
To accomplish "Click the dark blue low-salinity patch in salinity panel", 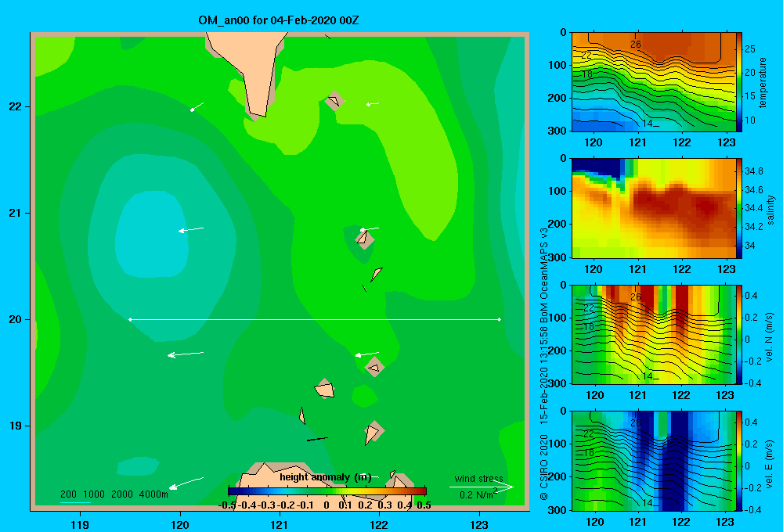I will [x=597, y=167].
